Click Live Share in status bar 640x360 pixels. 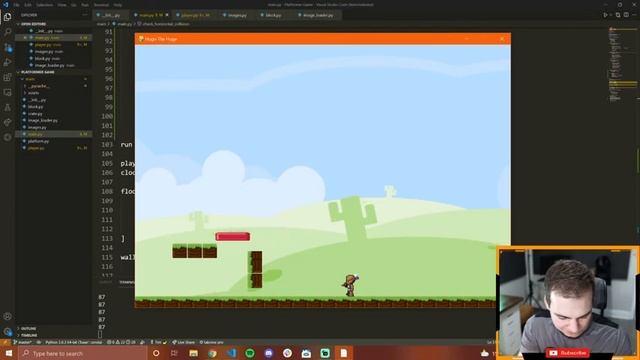pos(183,342)
